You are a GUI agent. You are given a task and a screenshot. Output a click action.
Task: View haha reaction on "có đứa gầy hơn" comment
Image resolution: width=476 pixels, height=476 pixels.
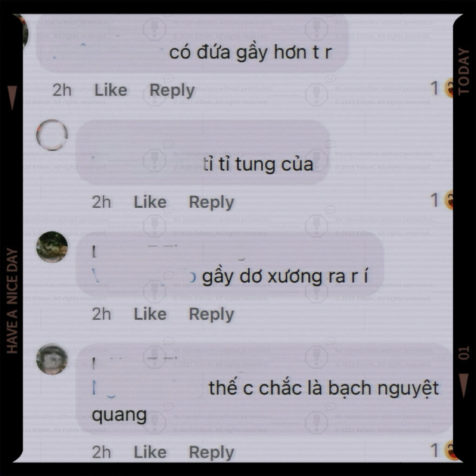point(449,88)
